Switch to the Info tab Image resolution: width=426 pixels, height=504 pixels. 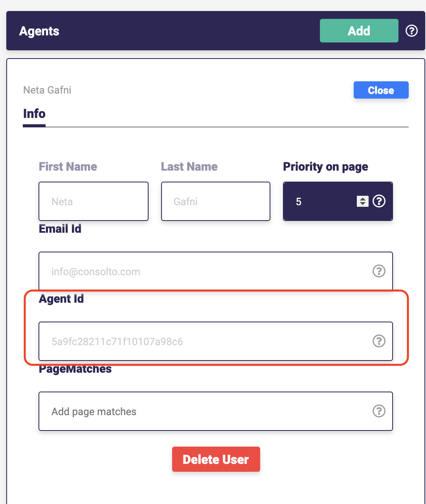tap(34, 114)
